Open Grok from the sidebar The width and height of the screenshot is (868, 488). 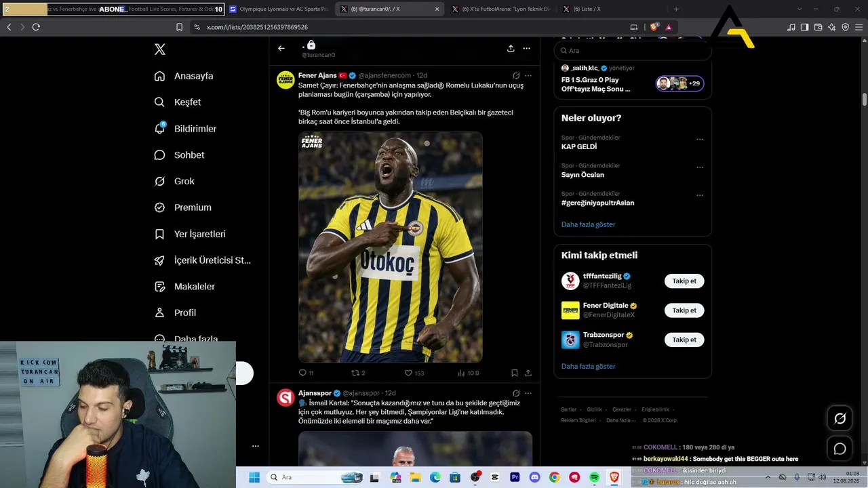pos(175,182)
